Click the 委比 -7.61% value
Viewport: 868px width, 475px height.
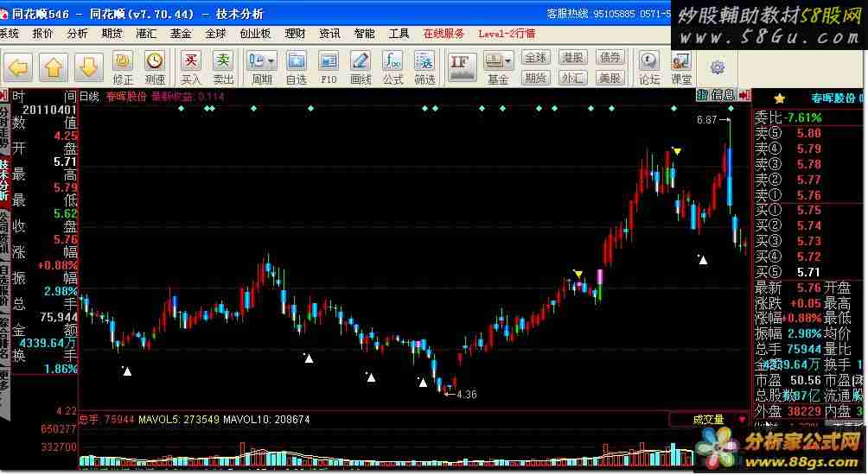(x=804, y=117)
